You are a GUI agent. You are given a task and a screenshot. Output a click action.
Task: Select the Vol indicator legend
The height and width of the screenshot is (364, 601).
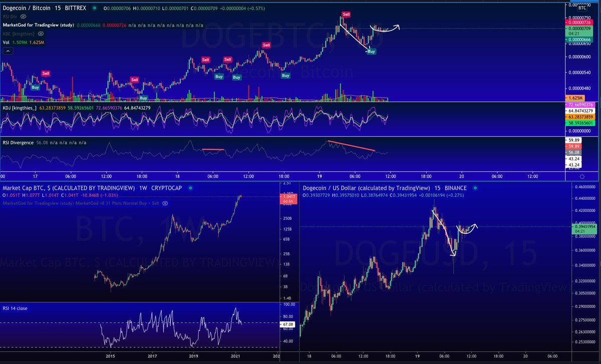7,43
